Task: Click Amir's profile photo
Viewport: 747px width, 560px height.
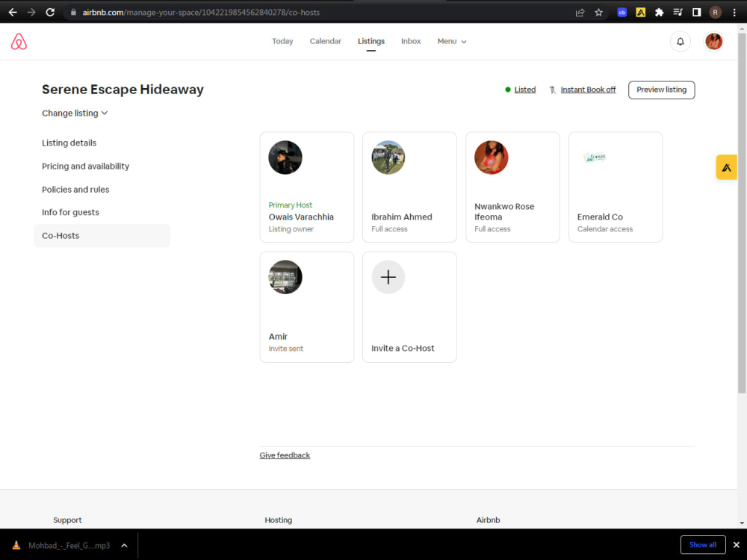Action: pyautogui.click(x=285, y=277)
